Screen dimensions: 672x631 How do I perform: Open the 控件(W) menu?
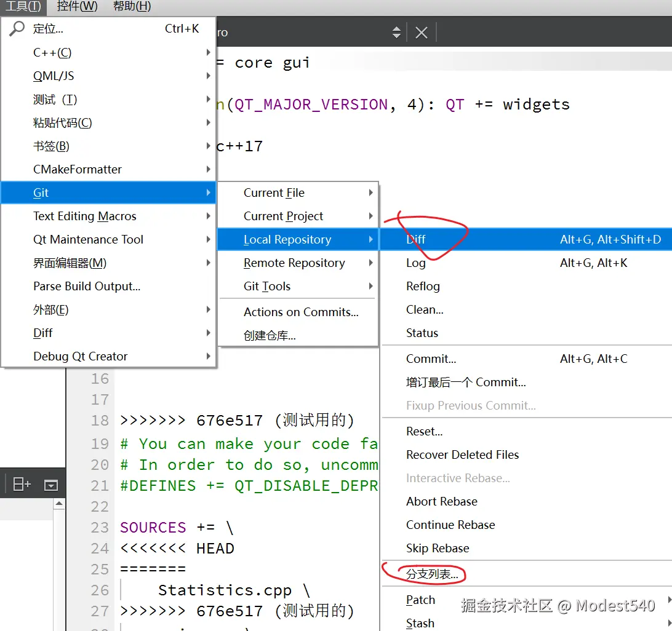point(77,6)
